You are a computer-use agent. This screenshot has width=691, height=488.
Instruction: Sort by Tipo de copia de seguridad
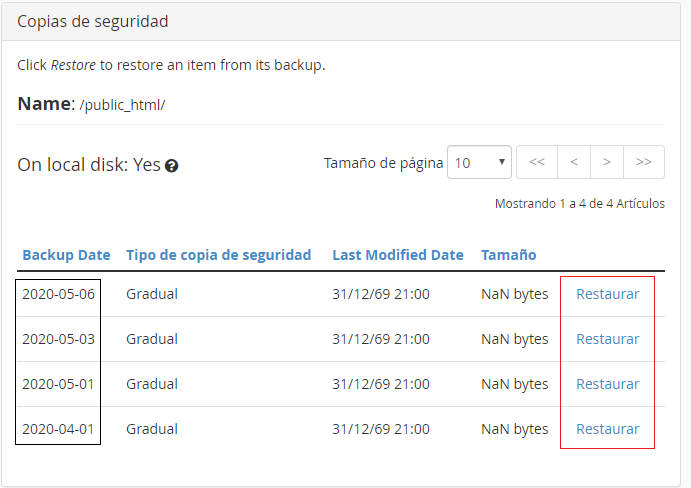pos(219,255)
